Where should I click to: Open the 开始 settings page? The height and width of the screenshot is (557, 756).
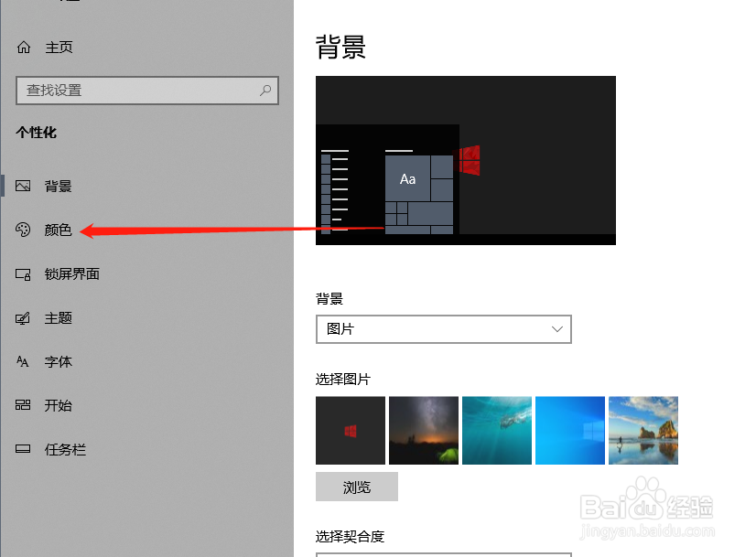pos(58,405)
